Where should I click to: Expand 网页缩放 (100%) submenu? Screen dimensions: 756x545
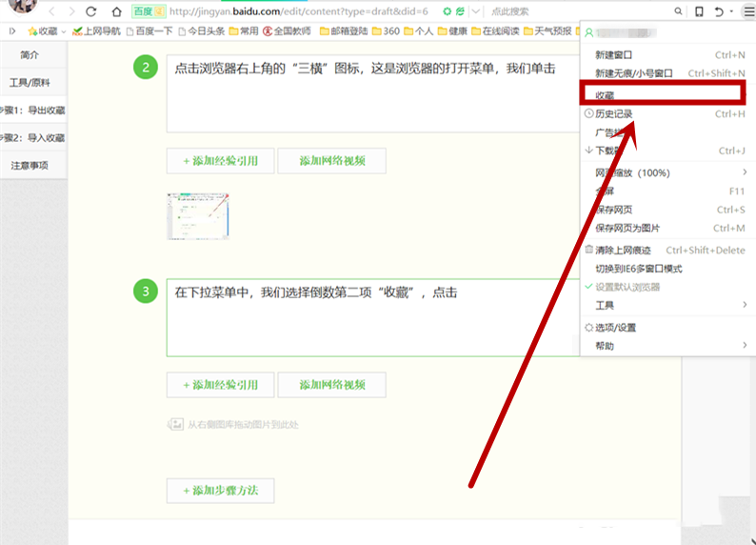[667, 172]
